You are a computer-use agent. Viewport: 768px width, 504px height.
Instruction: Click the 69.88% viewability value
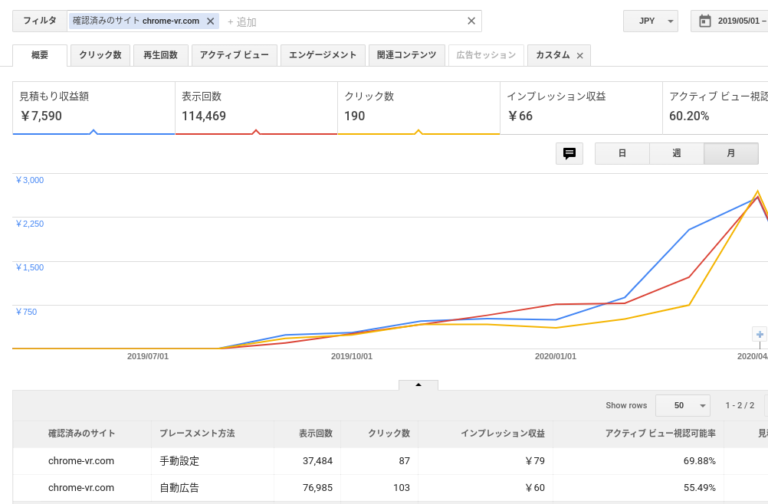(699, 461)
